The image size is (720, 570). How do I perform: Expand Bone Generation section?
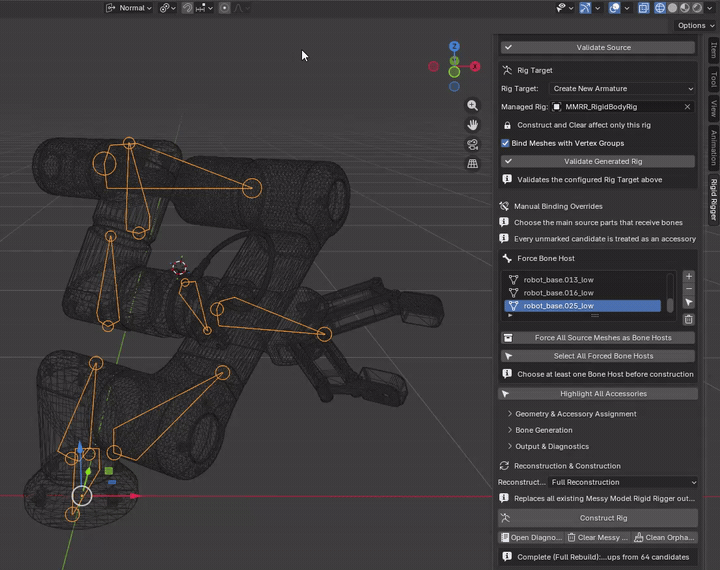[x=540, y=430]
